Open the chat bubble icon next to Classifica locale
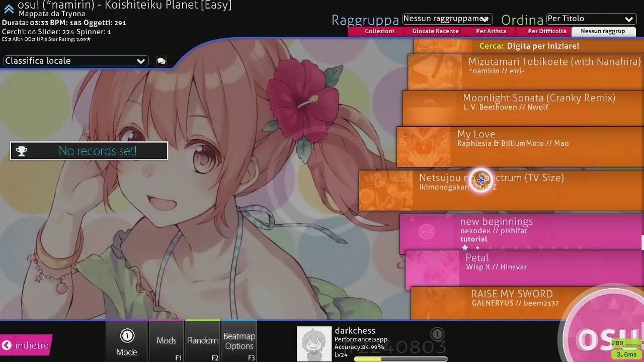This screenshot has width=644, height=362. [x=161, y=61]
